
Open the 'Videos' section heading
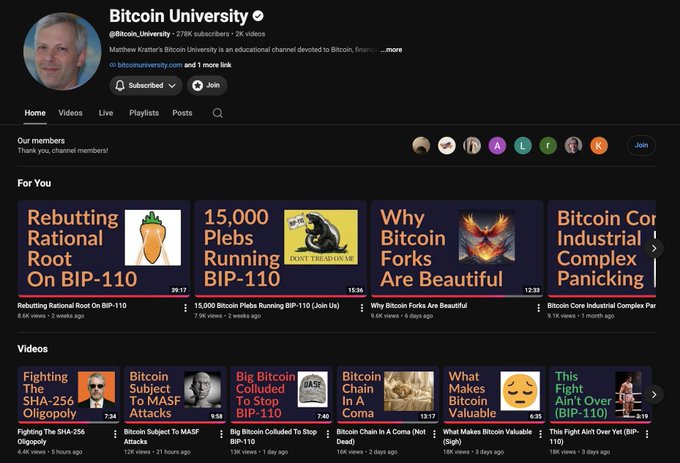pos(33,349)
